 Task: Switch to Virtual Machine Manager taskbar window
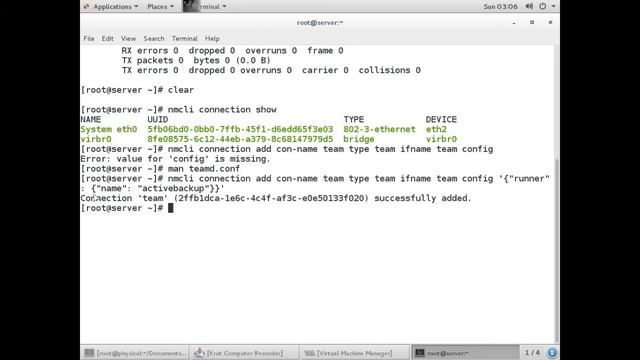[x=354, y=353]
